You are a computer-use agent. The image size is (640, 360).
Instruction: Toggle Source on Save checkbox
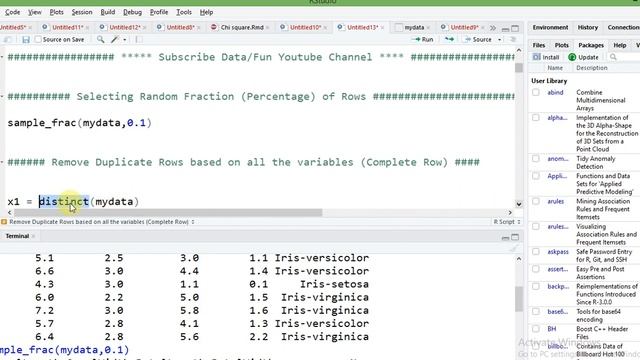click(38, 40)
